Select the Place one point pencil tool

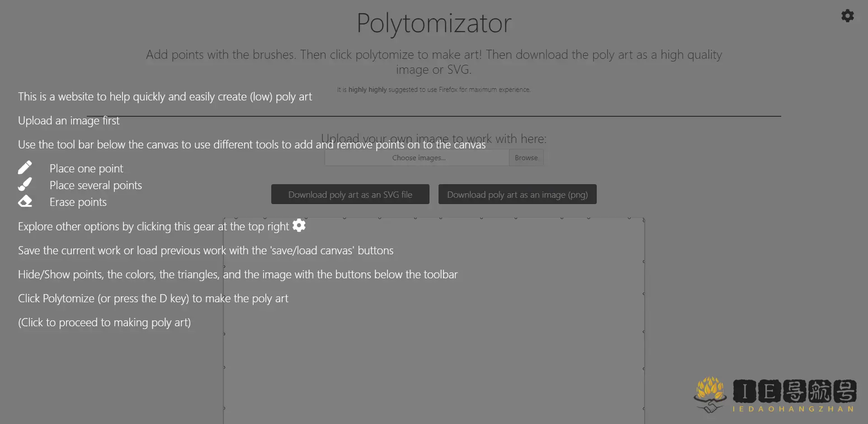click(26, 167)
